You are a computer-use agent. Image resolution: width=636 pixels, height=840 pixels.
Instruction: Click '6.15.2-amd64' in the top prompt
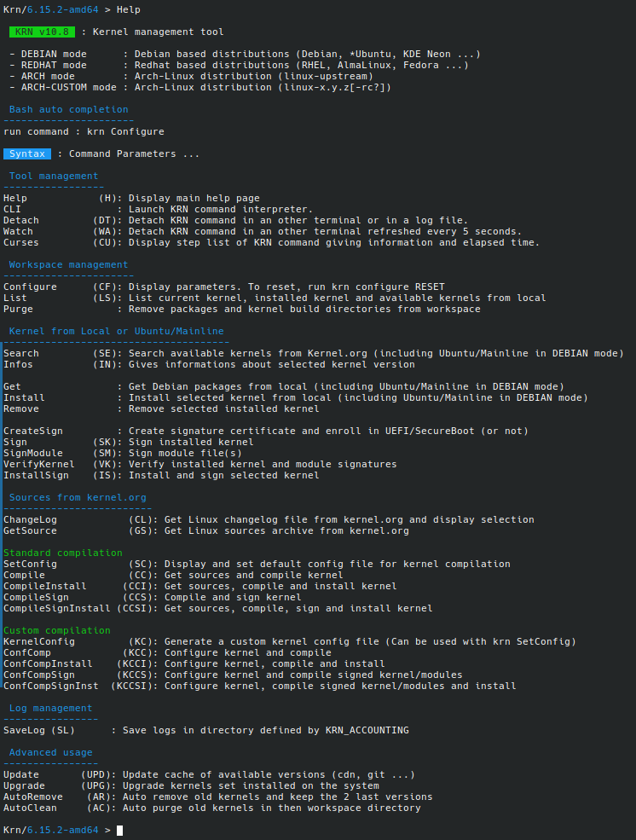(x=62, y=9)
